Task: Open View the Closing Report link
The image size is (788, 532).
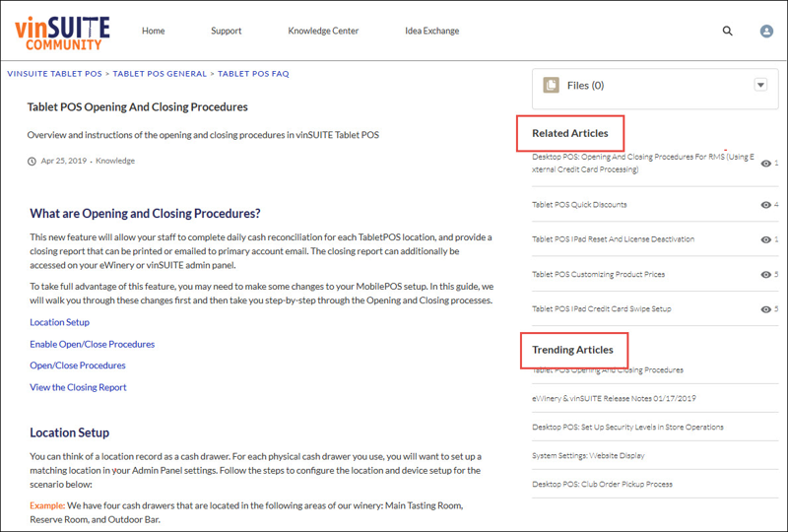Action: click(x=78, y=387)
